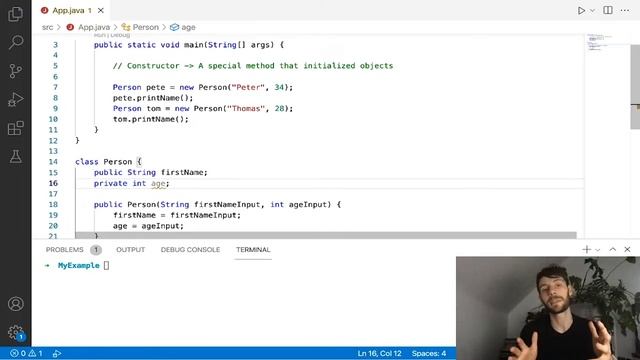Viewport: 640px width, 360px height.
Task: Switch to the Problems panel tab
Action: coord(64,249)
